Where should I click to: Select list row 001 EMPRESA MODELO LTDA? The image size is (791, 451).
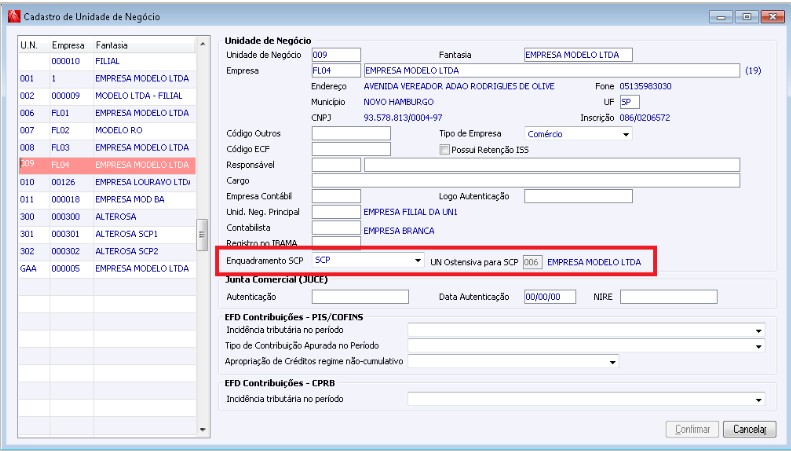click(107, 79)
